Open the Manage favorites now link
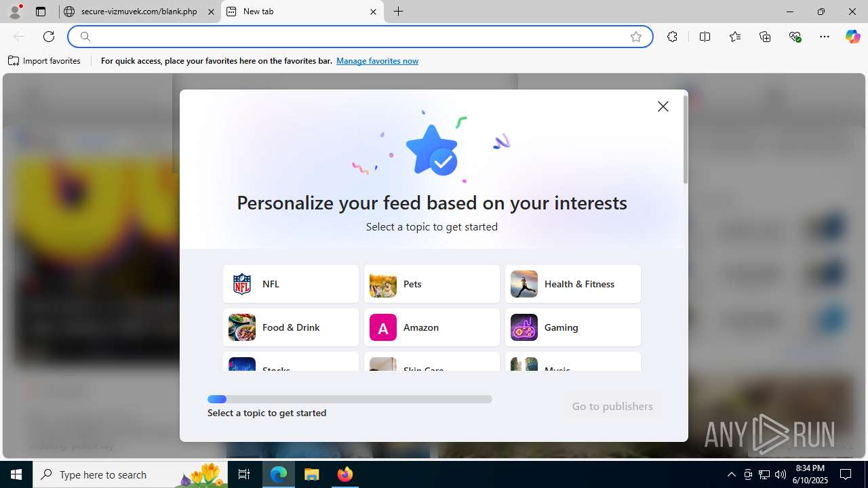Viewport: 868px width, 488px height. (377, 61)
